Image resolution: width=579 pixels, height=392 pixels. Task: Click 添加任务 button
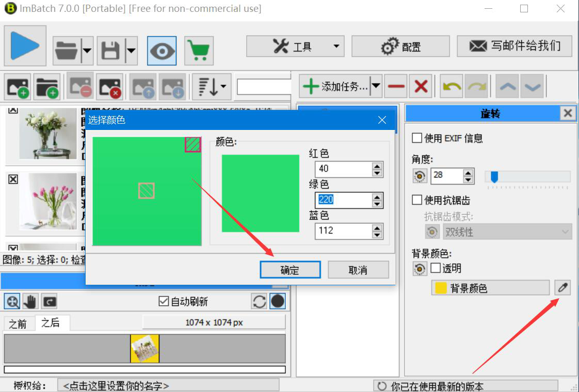pos(335,86)
